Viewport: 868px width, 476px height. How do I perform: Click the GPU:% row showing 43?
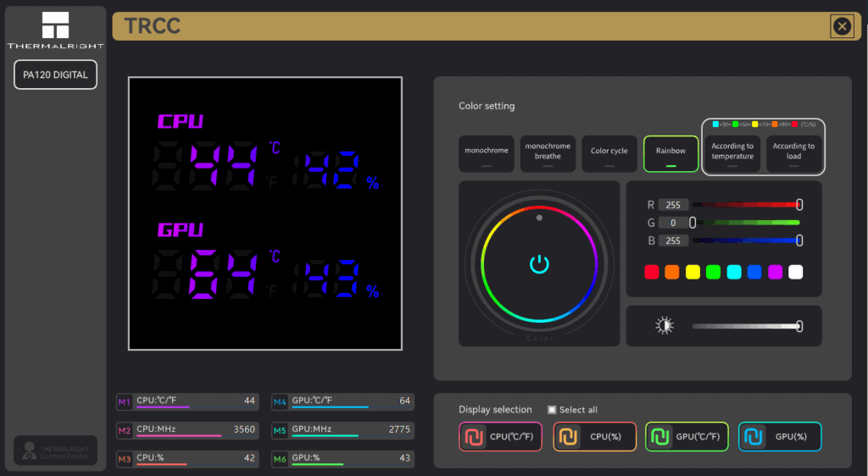(x=342, y=459)
